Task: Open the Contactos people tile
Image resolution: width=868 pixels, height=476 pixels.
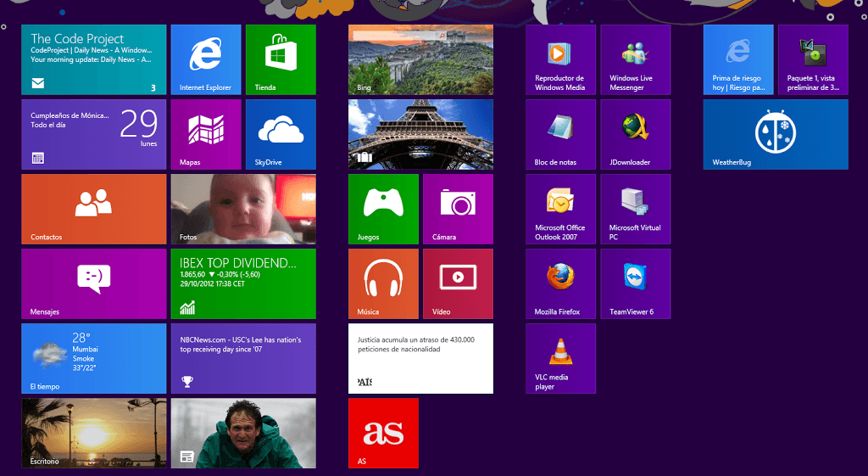Action: click(x=93, y=210)
